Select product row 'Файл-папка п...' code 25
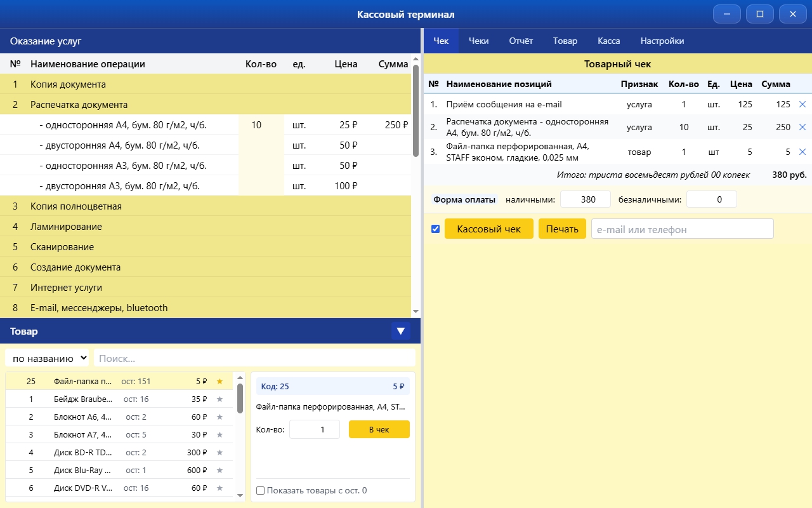This screenshot has width=812, height=508. [119, 382]
